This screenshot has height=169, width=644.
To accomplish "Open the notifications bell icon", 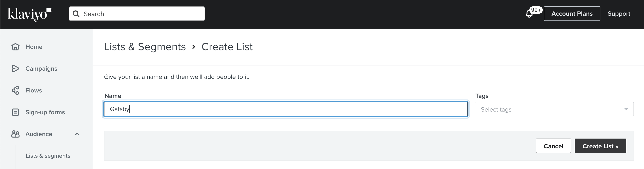I will 529,14.
